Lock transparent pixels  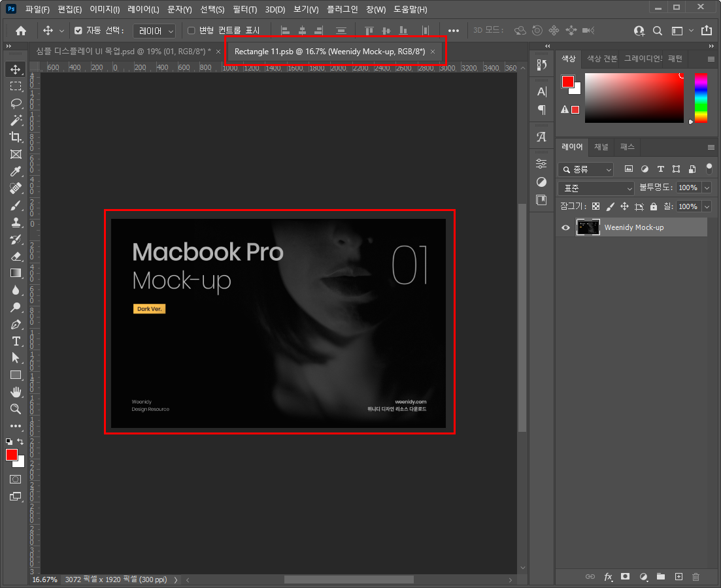(595, 206)
